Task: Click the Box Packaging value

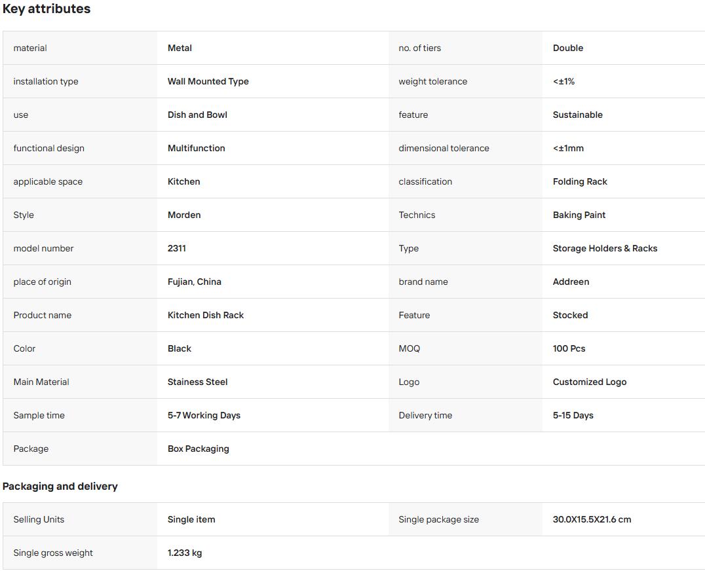Action: tap(198, 449)
